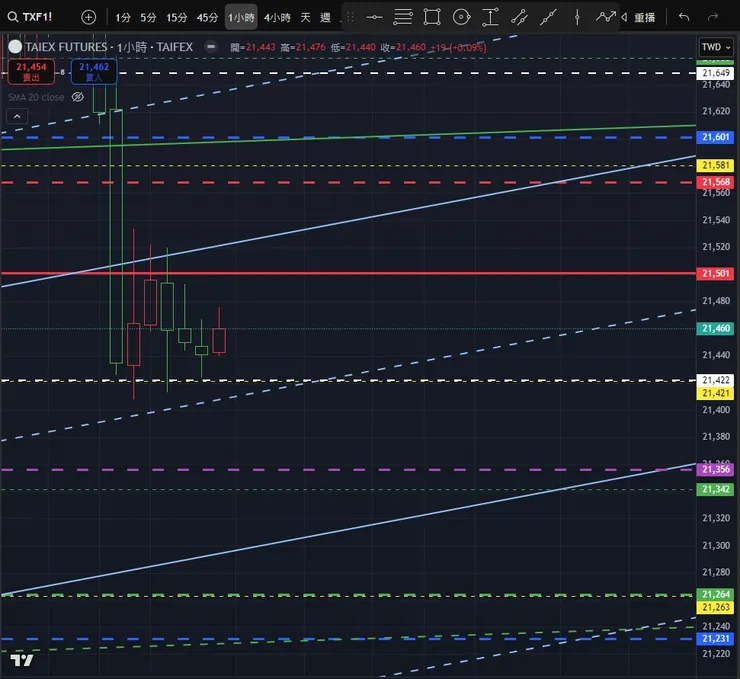Redo the last chart action

pos(713,17)
